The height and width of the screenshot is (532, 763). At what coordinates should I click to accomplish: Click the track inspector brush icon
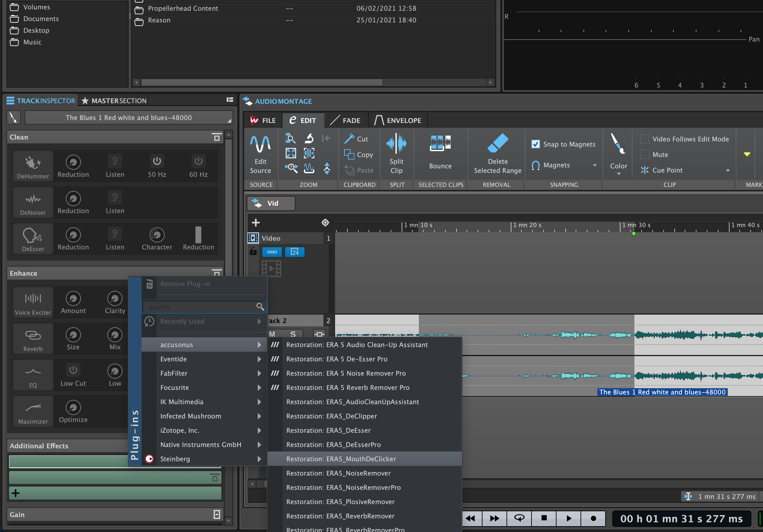13,117
